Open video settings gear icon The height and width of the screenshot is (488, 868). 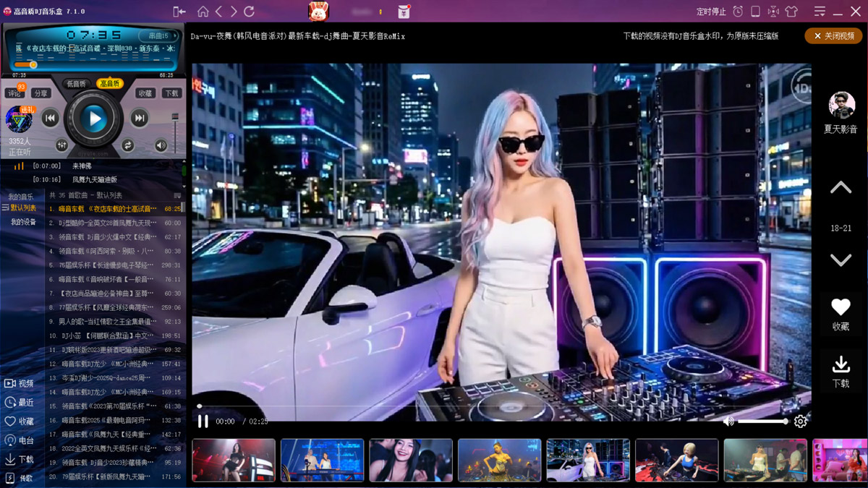(x=800, y=421)
